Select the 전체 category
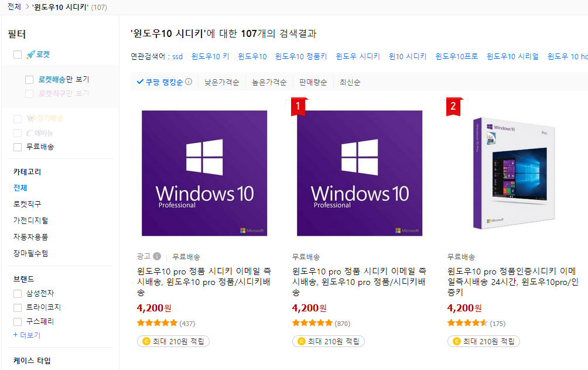The image size is (588, 370). pyautogui.click(x=20, y=188)
